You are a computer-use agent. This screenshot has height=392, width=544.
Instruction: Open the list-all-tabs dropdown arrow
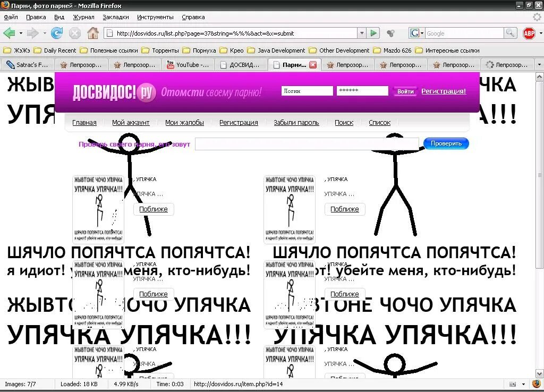[539, 64]
